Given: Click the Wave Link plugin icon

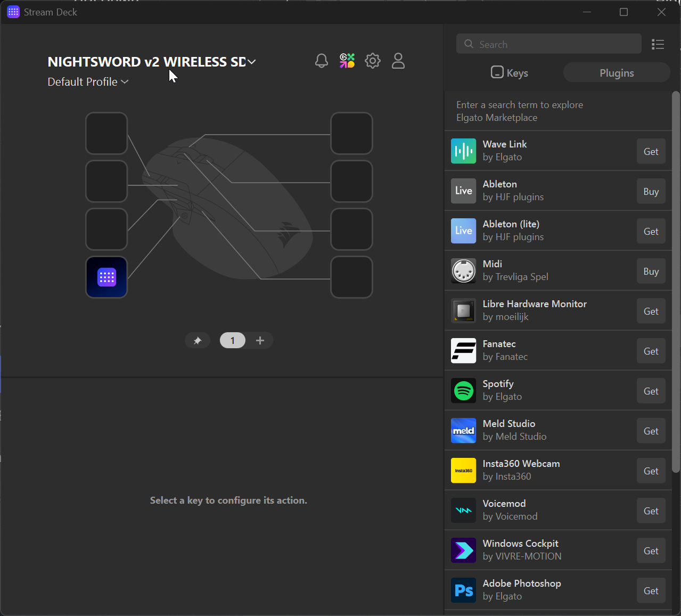Looking at the screenshot, I should [464, 151].
